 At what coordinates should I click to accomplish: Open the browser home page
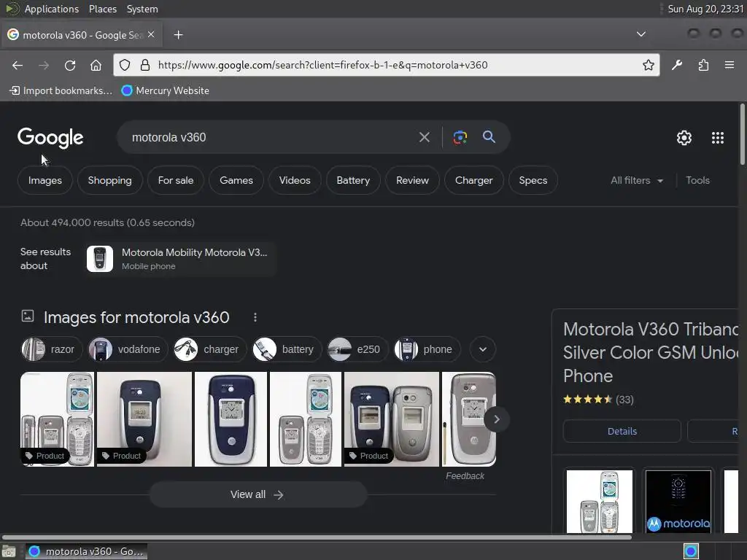pos(96,65)
